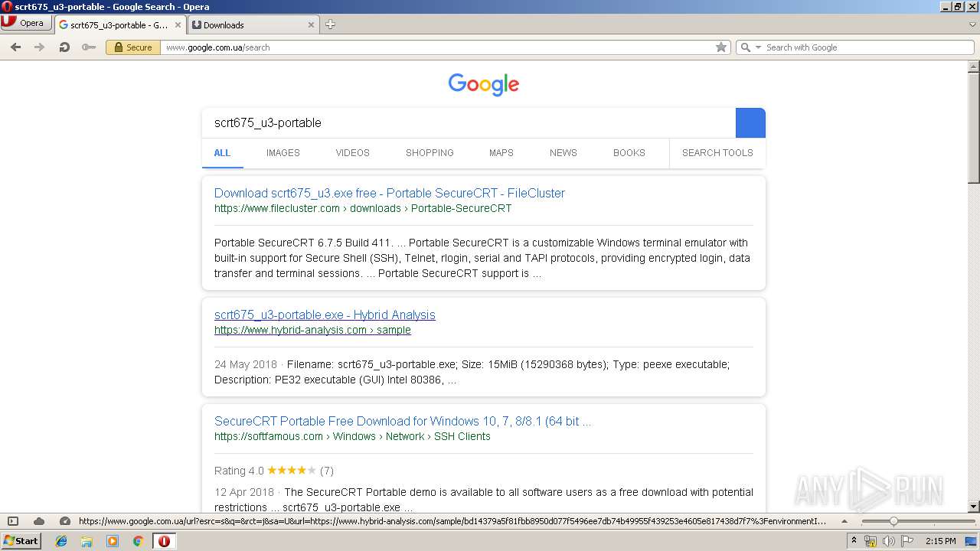
Task: Open clock showing 2:15 PM
Action: point(940,541)
